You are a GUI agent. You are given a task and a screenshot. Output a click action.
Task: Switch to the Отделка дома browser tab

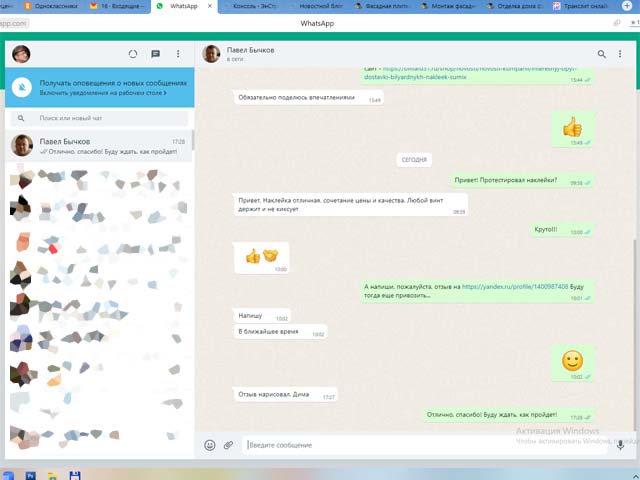[516, 6]
